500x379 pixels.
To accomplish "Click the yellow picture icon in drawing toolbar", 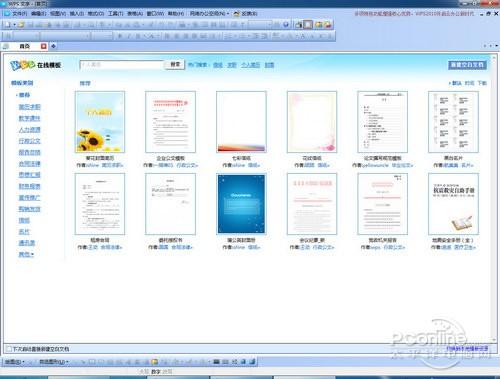I will pos(154,362).
